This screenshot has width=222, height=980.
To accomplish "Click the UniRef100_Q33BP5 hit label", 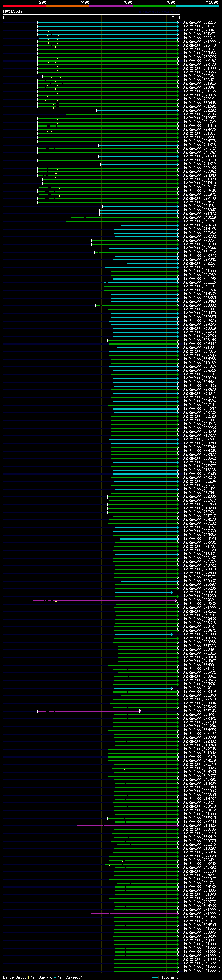I will tap(199, 932).
